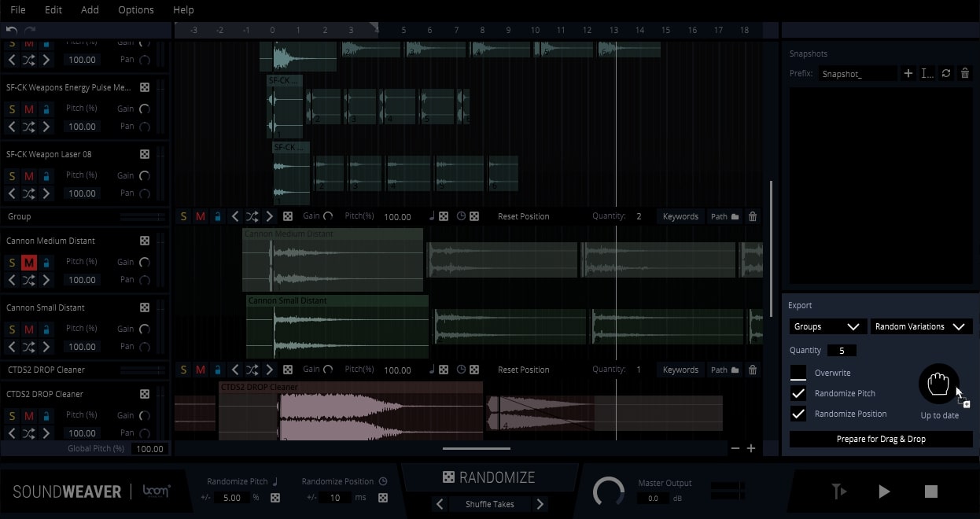Click the rename snapshot icon
The width and height of the screenshot is (980, 519).
click(x=927, y=73)
